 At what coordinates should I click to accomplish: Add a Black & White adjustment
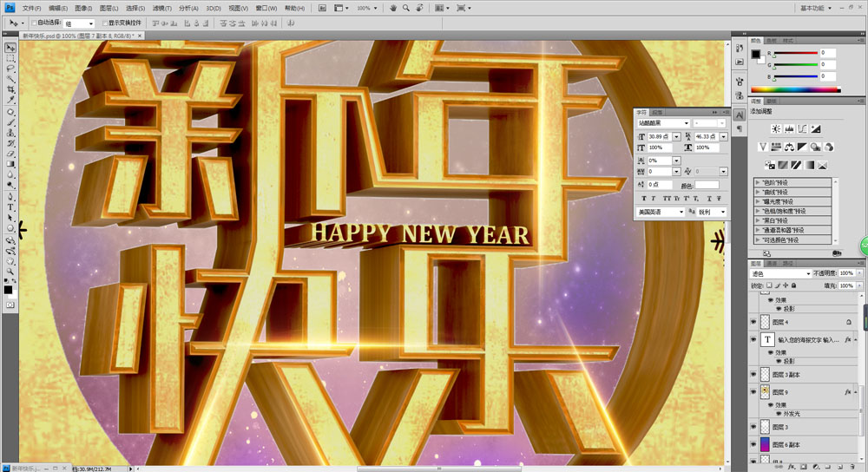click(802, 147)
